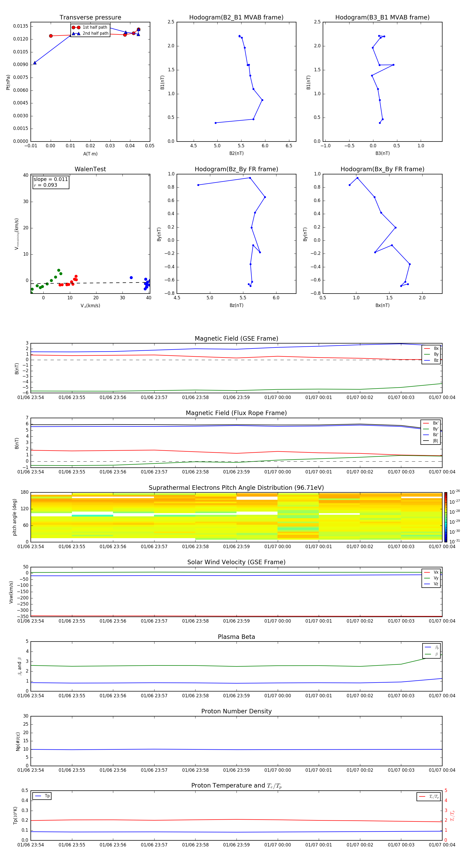Click the Bx' entry in Flux Rope legend
473x868 pixels.
(431, 423)
